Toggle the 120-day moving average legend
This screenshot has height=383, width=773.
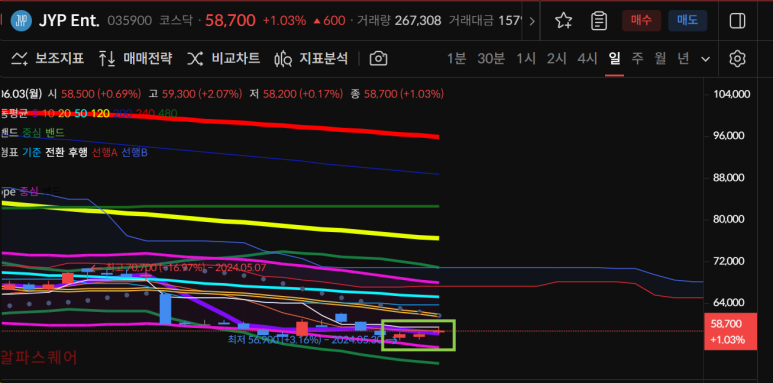100,113
